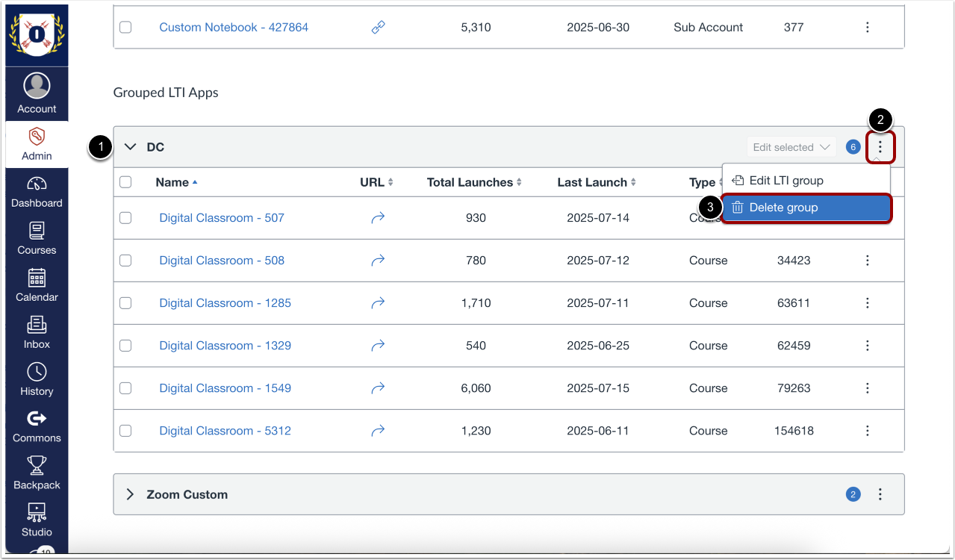Open the Inbox
This screenshot has width=955, height=560.
[x=37, y=333]
